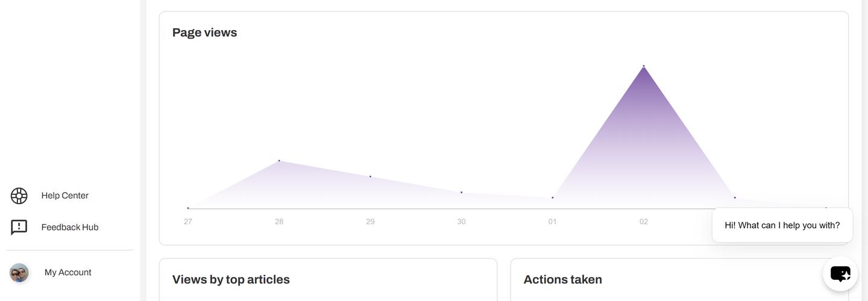Click the Help Center lifebuoy icon
Screen dimensions: 868x301
(19, 196)
